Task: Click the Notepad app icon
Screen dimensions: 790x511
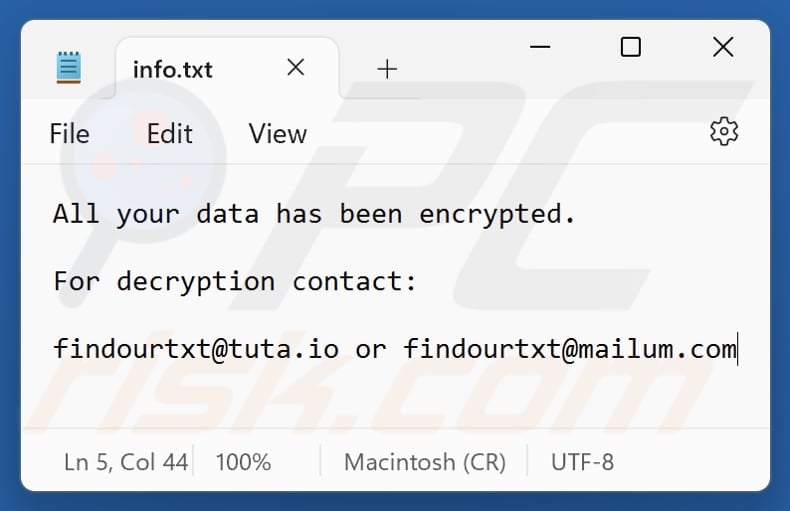Action: click(68, 68)
